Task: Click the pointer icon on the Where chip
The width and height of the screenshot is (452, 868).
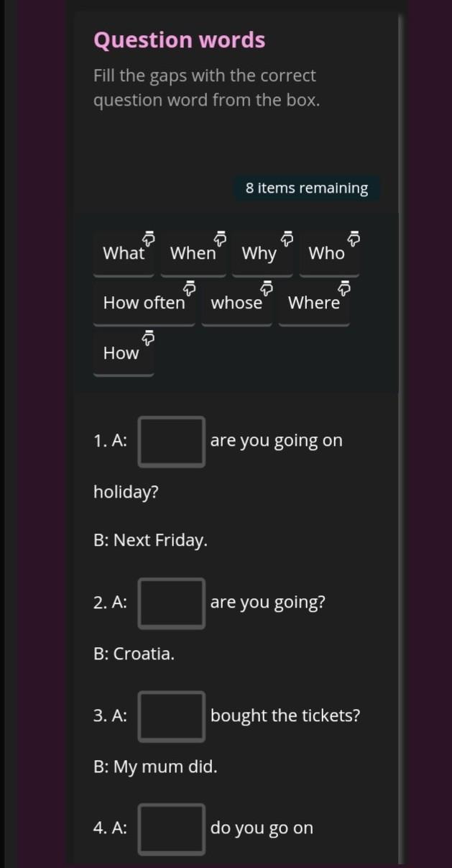Action: (x=344, y=288)
